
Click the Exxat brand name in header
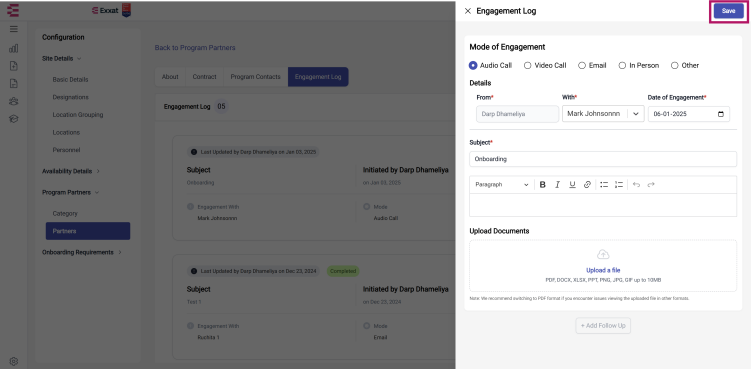pyautogui.click(x=105, y=11)
